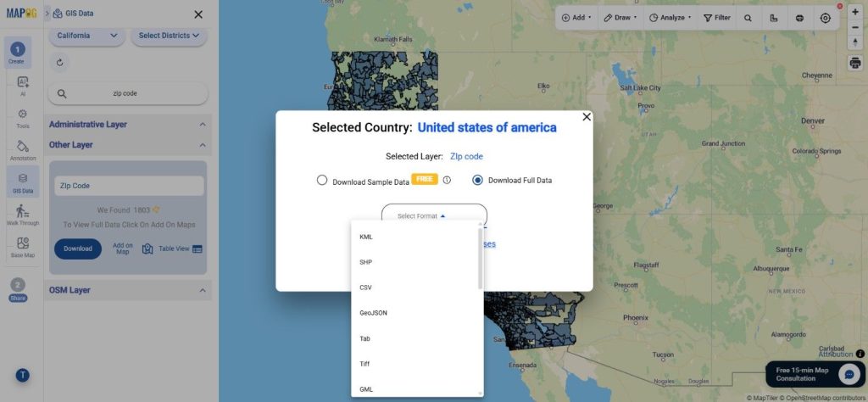Click the ZIp Code layer field
The image size is (868, 402).
click(129, 186)
